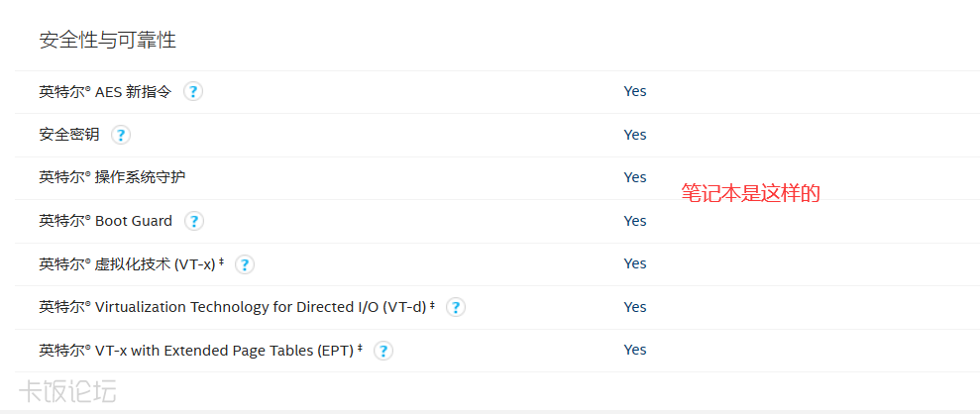The image size is (980, 414).
Task: Click the red 笔记本是这样的 annotation
Action: point(750,193)
